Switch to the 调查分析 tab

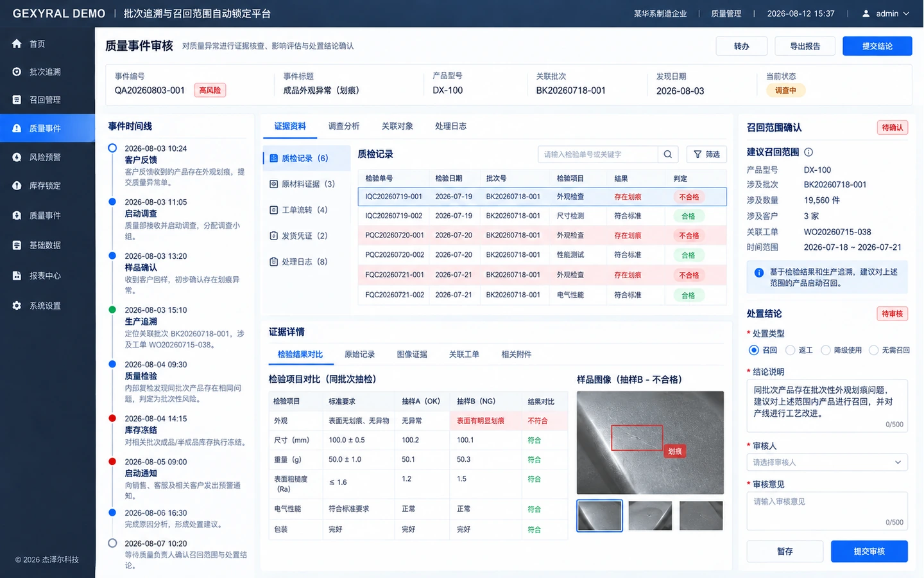point(344,126)
